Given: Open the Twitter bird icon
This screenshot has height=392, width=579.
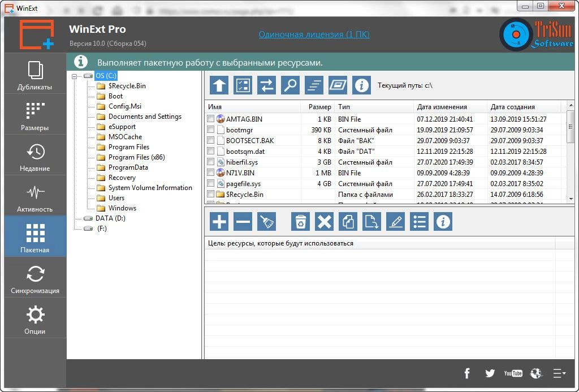Looking at the screenshot, I should click(x=490, y=373).
